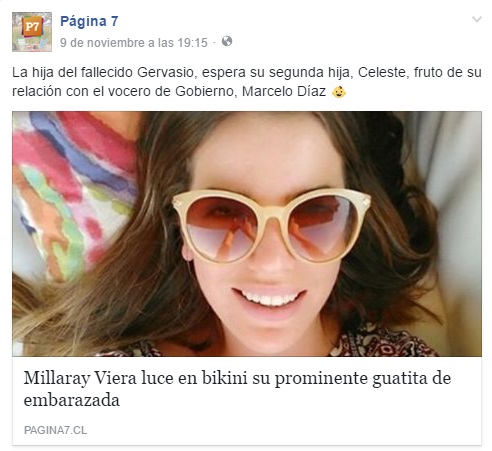The width and height of the screenshot is (492, 451).
Task: Click empty card space right of PAGINA7.CL
Action: point(283,430)
